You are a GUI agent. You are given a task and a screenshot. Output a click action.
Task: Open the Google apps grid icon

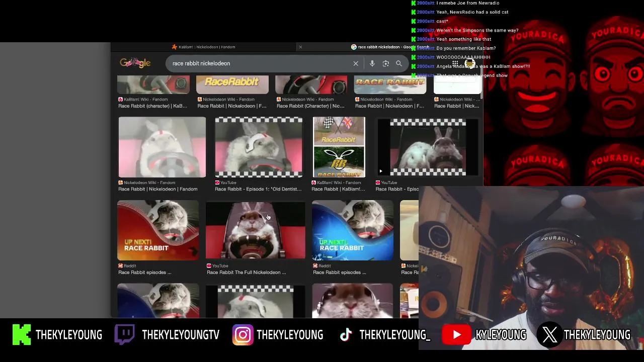(455, 63)
